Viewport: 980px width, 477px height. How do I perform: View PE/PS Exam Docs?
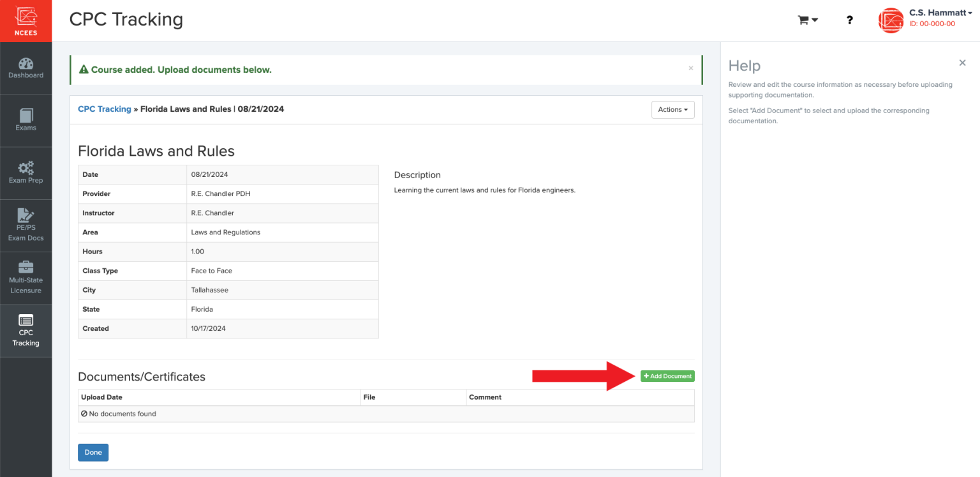click(26, 225)
